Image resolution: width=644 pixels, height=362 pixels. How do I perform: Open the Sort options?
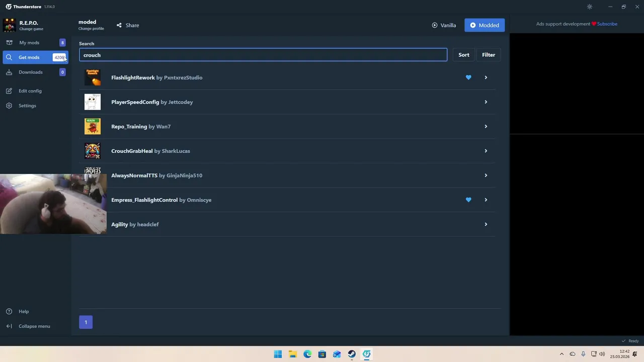(x=464, y=55)
